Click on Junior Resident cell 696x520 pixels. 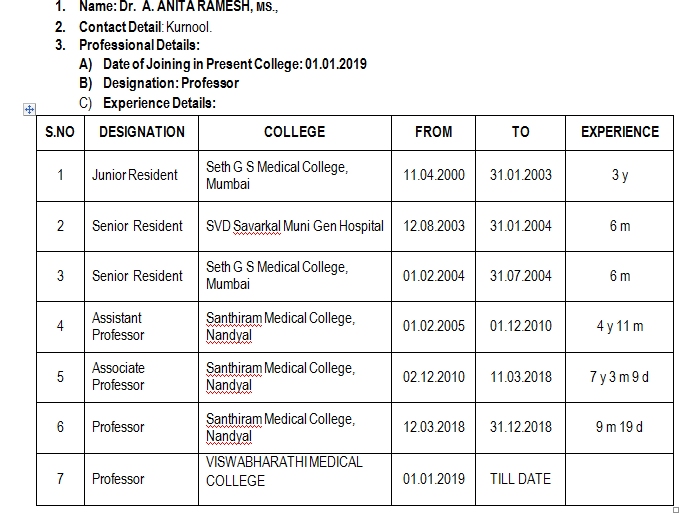coord(142,175)
